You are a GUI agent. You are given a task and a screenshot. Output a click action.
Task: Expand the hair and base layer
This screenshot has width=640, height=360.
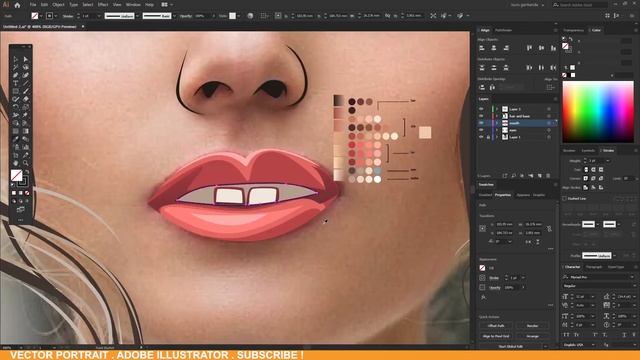pos(497,116)
